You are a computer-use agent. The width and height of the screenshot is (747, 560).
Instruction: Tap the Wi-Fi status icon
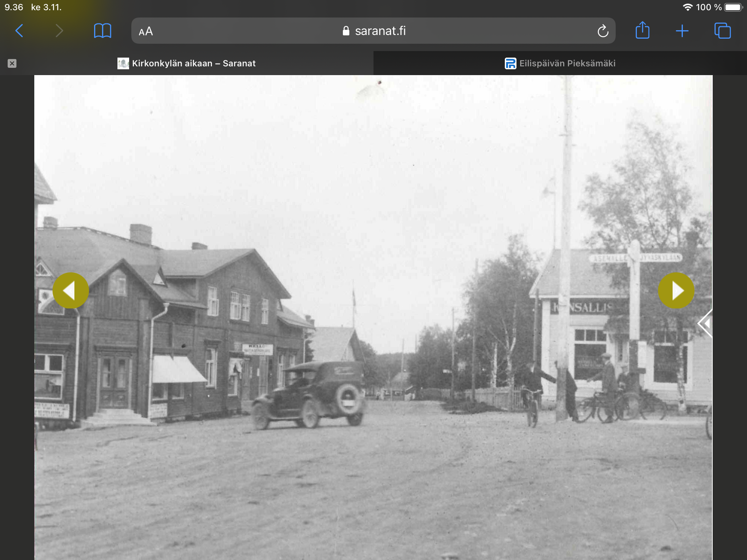[x=688, y=7]
